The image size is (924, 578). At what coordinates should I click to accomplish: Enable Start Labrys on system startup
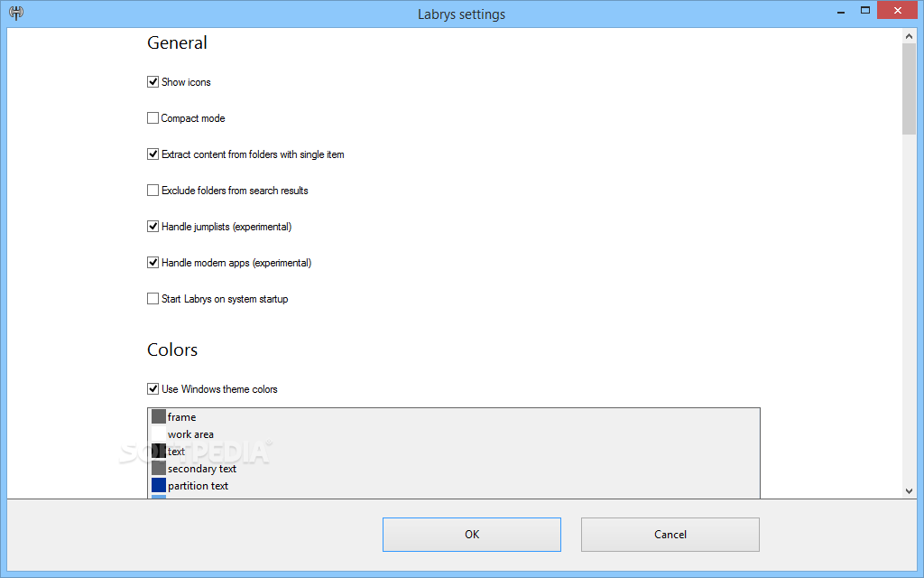152,298
